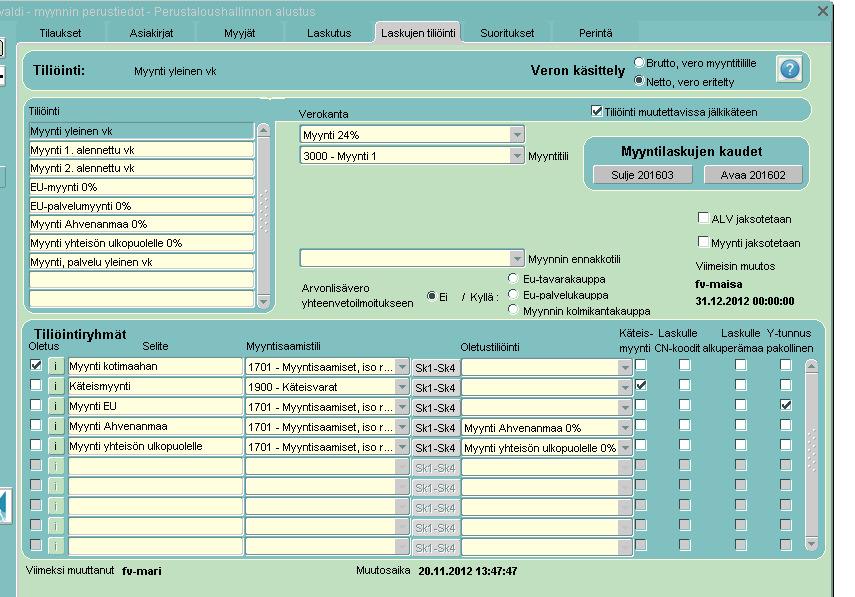This screenshot has height=597, width=855.
Task: Select Netto, vero eritelty option
Action: 639,81
